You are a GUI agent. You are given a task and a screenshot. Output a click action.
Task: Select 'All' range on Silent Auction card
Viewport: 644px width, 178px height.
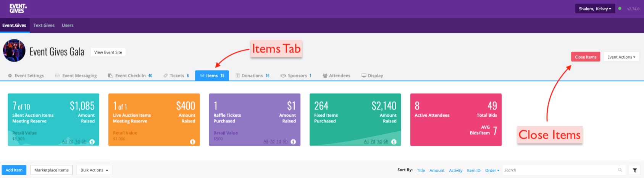click(x=65, y=141)
